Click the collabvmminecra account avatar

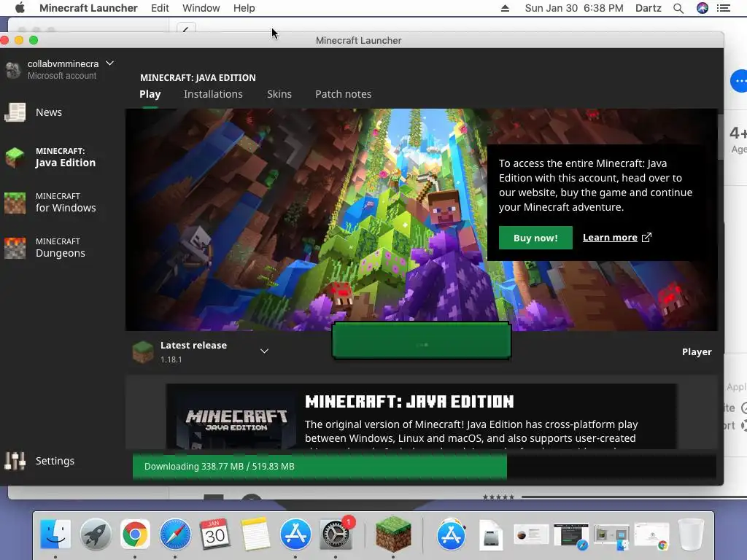[13, 69]
